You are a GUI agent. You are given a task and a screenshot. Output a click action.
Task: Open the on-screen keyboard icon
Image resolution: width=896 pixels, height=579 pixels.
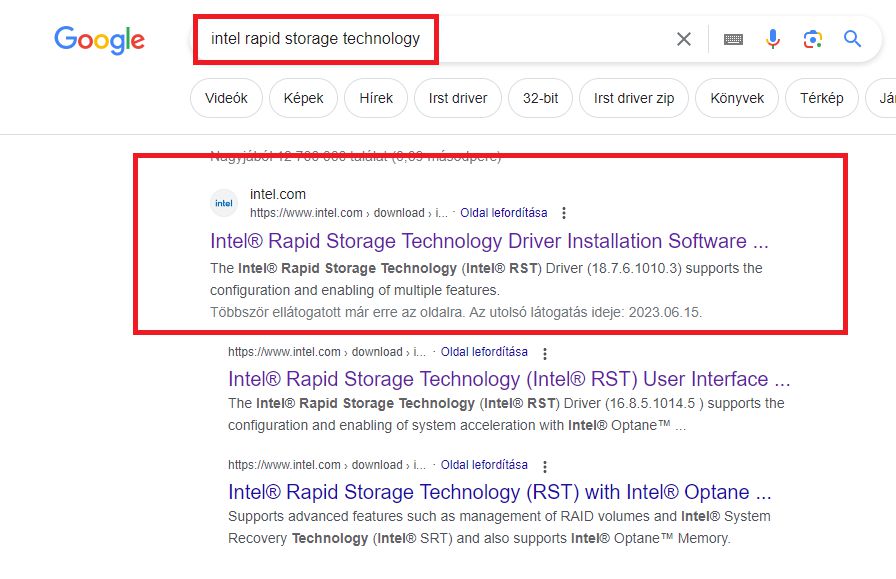[x=733, y=39]
